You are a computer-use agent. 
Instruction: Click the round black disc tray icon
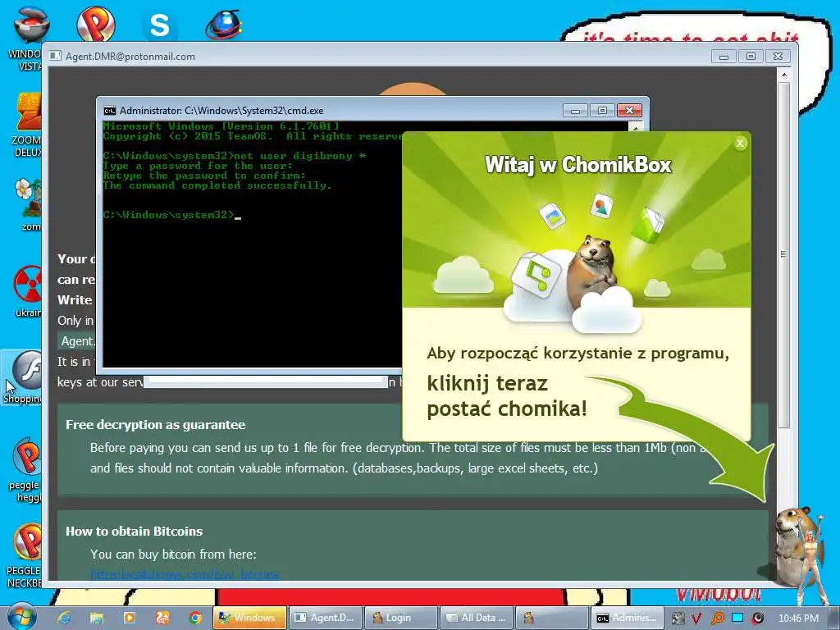tap(757, 619)
